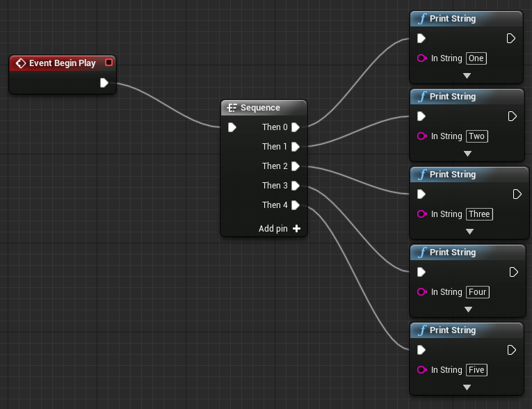Select the Event Begin Play node header
The width and height of the screenshot is (532, 409).
[63, 63]
